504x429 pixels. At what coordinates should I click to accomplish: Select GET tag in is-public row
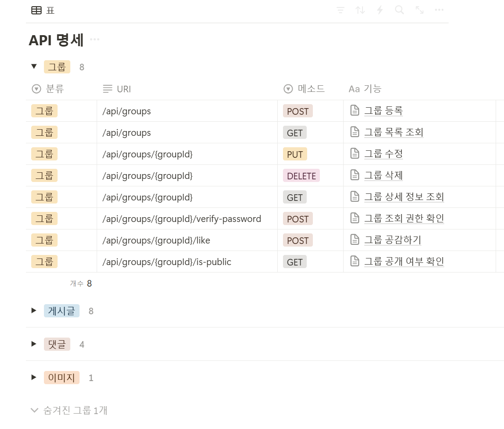[x=295, y=262]
